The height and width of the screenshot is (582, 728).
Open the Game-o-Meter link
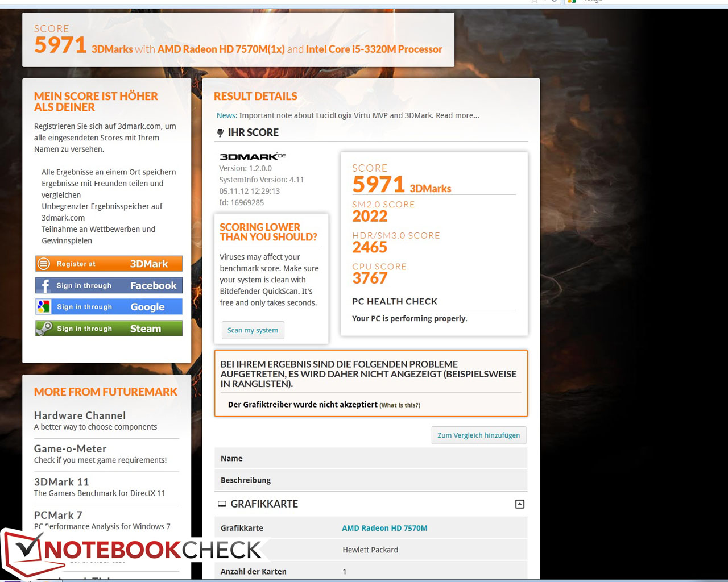click(70, 449)
